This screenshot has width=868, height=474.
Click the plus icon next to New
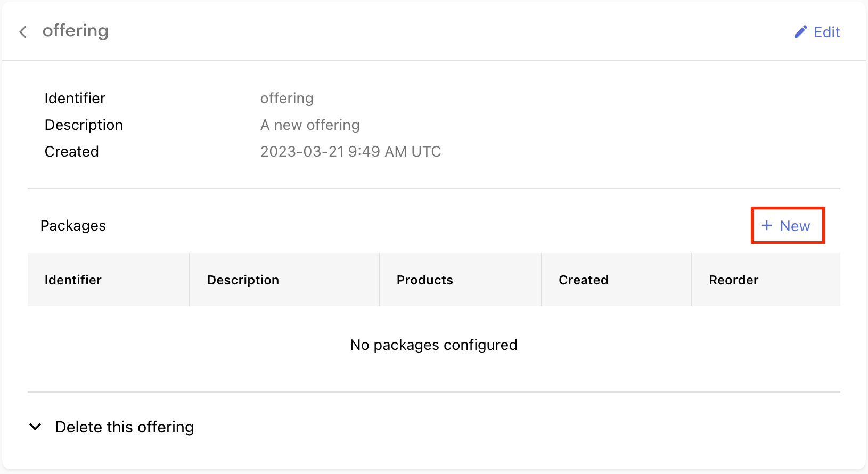click(x=767, y=225)
